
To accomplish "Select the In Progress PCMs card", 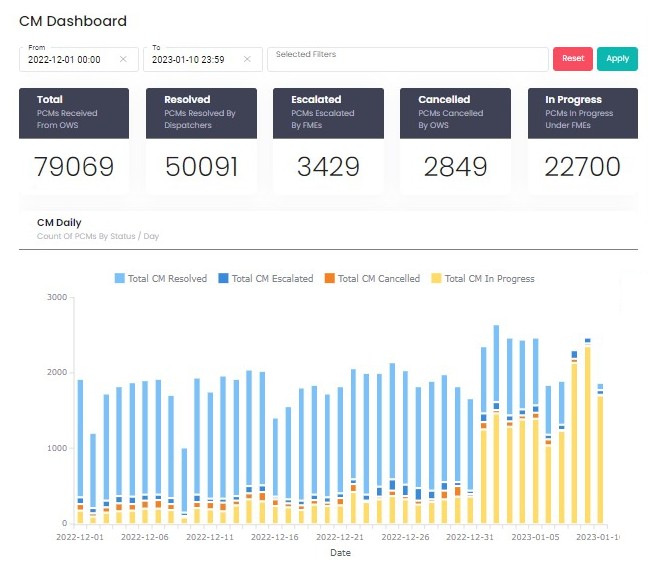I will 583,141.
